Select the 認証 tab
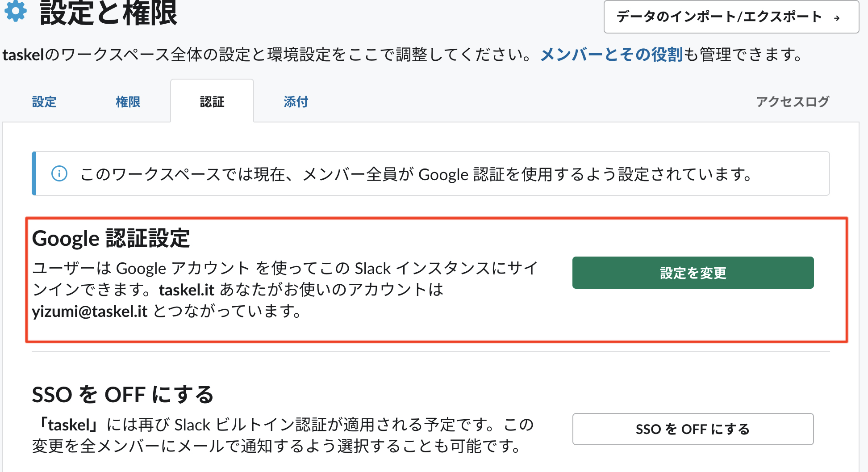The height and width of the screenshot is (472, 868). point(212,102)
